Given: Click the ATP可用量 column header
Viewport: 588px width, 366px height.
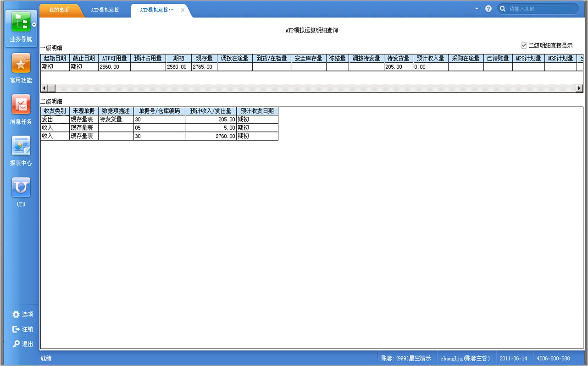Looking at the screenshot, I should tap(114, 59).
